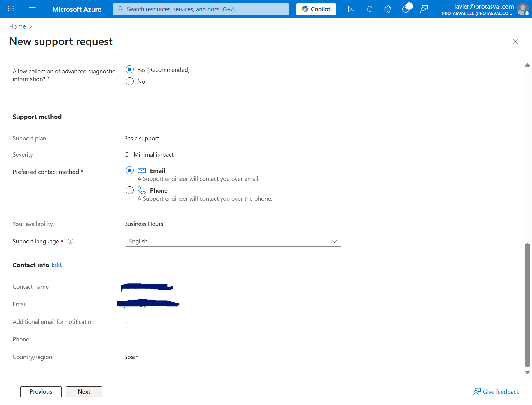The image size is (532, 405).
Task: Select No for diagnostic collection
Action: click(x=130, y=81)
